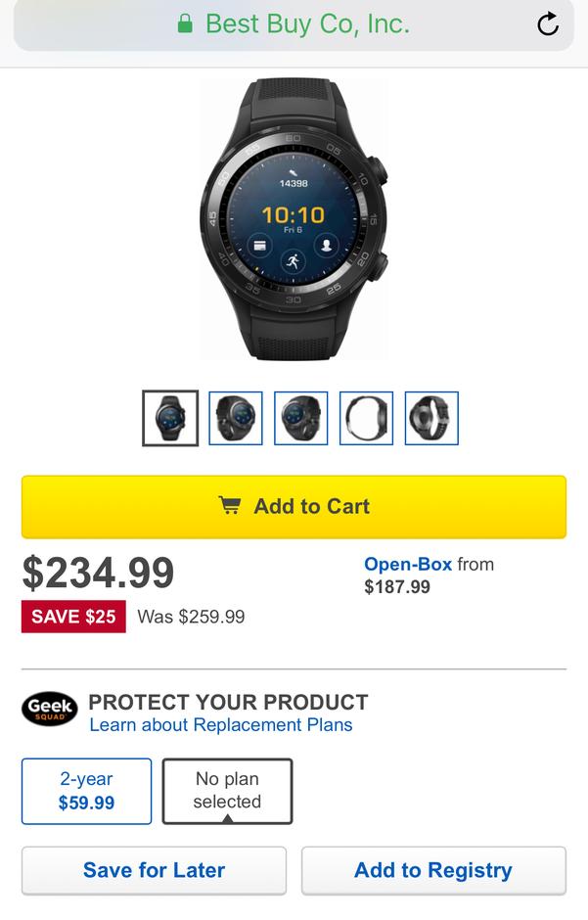View the watch band side-profile thumbnail
The image size is (588, 920).
(367, 418)
